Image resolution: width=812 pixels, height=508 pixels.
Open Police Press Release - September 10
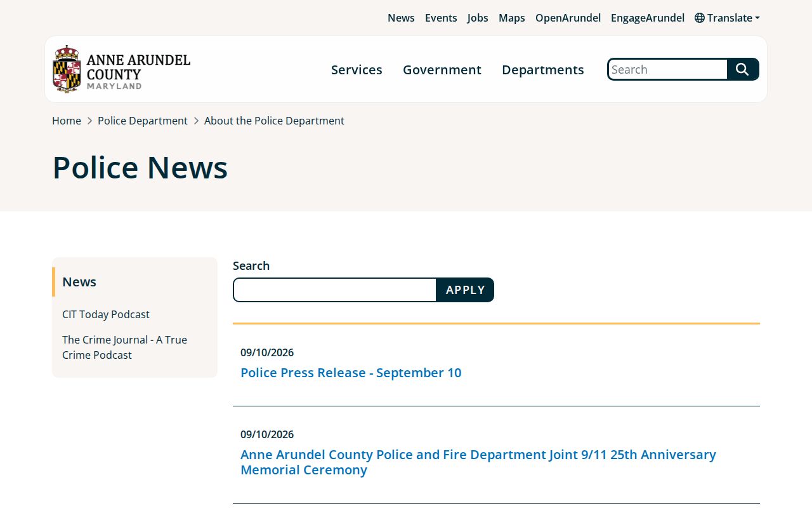pos(351,373)
